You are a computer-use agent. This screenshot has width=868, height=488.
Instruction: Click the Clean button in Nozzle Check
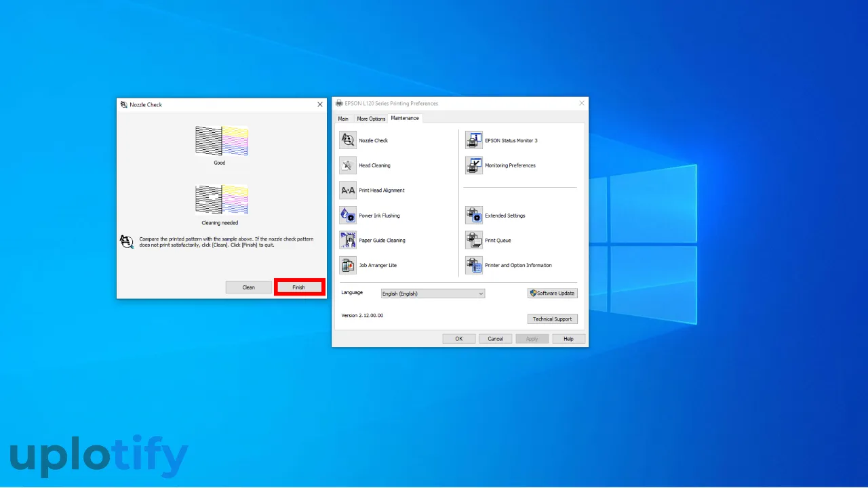249,287
